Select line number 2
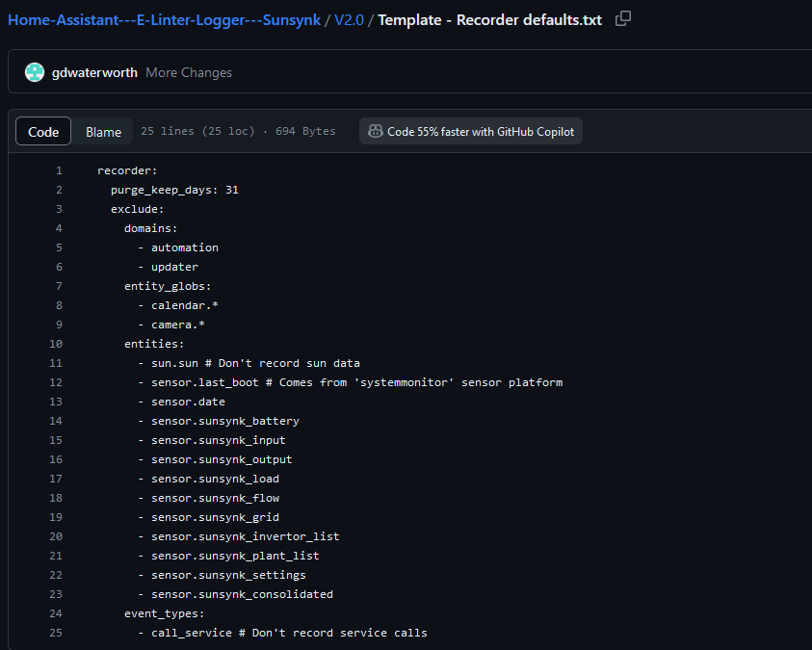812x650 pixels. tap(59, 190)
